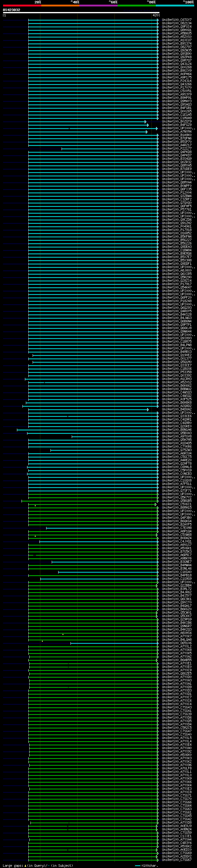Image resolution: width=197 pixels, height=868 pixels.
Task: Select the UniRef100_Q33CE6 label
Action: (176, 416)
